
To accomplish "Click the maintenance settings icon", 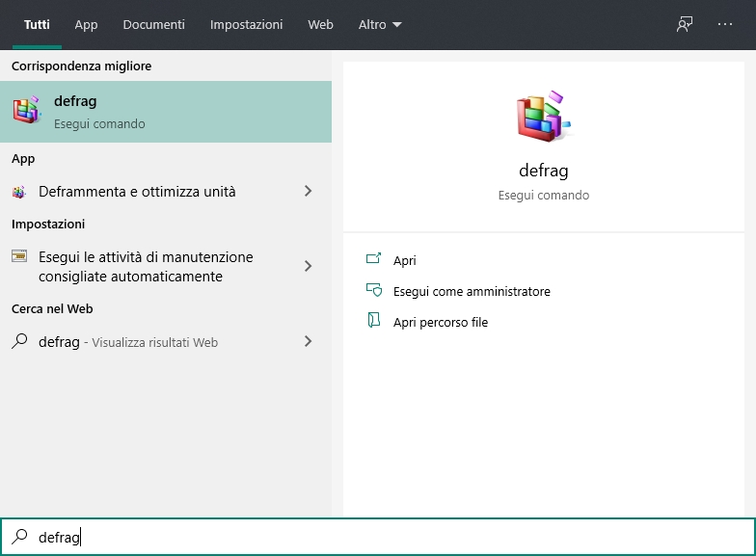I will 19,256.
